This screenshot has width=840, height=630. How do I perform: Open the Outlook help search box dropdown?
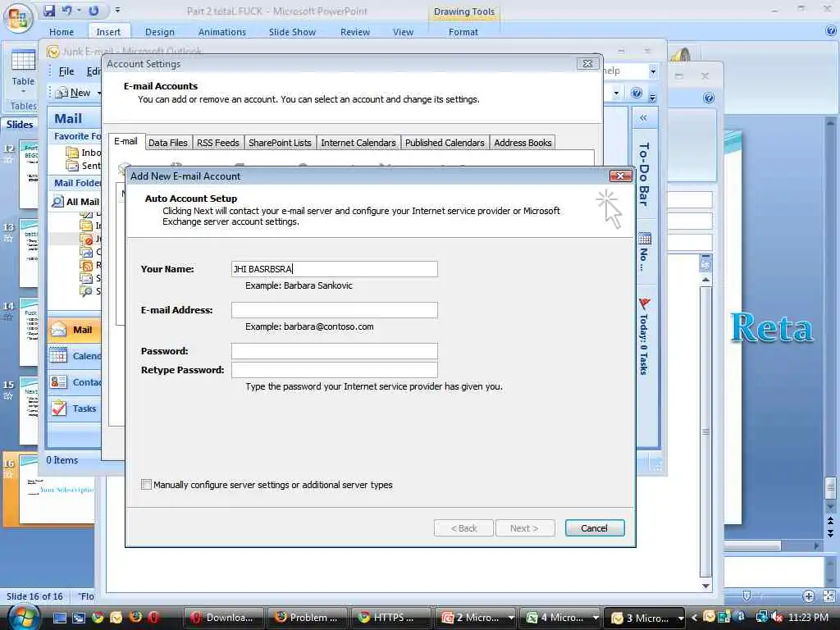652,71
